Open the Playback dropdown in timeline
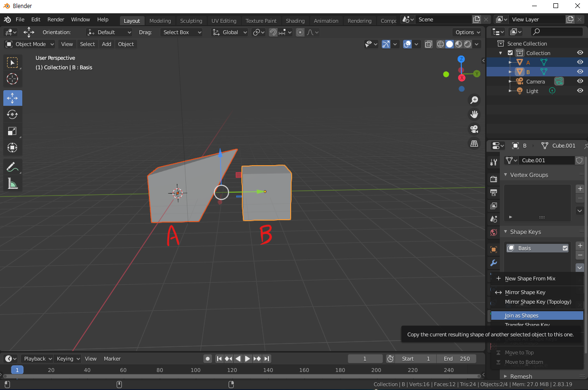The width and height of the screenshot is (588, 390). [x=37, y=359]
